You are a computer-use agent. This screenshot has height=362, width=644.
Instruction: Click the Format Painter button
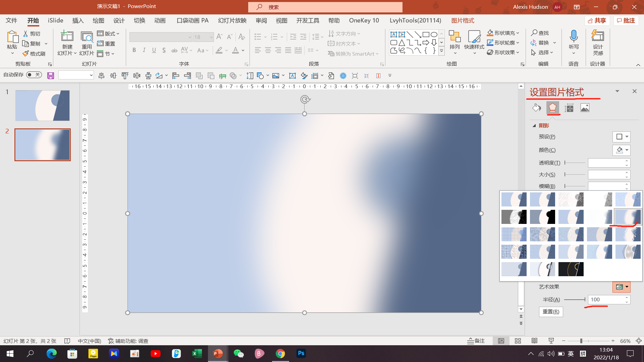coord(34,54)
